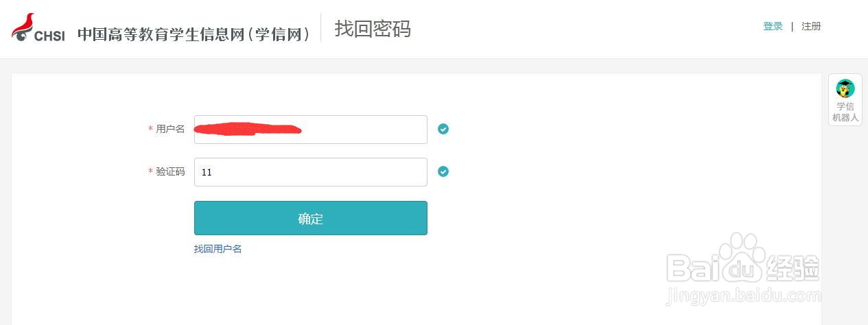This screenshot has width=868, height=325.
Task: Click the 学信机器人 text label
Action: [845, 112]
